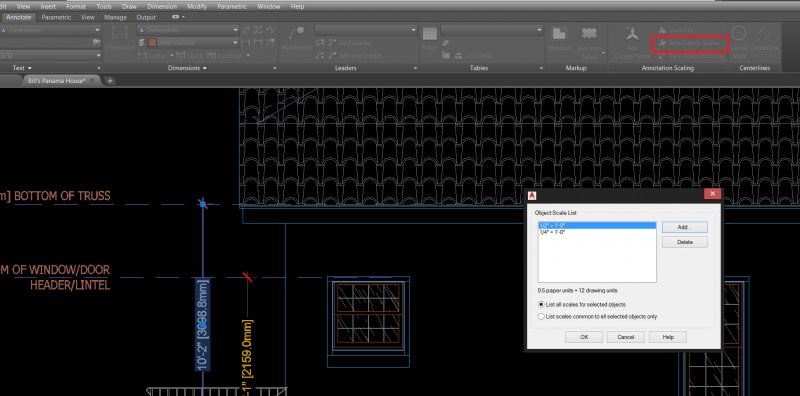Open the Revision Cloud dropdown arrow
Screen dimensions: 800x396
click(x=603, y=53)
